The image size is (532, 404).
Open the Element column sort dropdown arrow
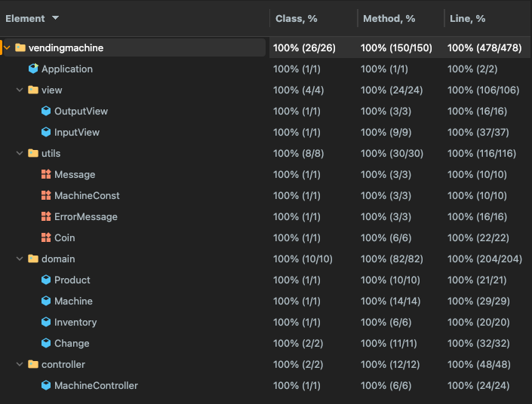tap(56, 18)
